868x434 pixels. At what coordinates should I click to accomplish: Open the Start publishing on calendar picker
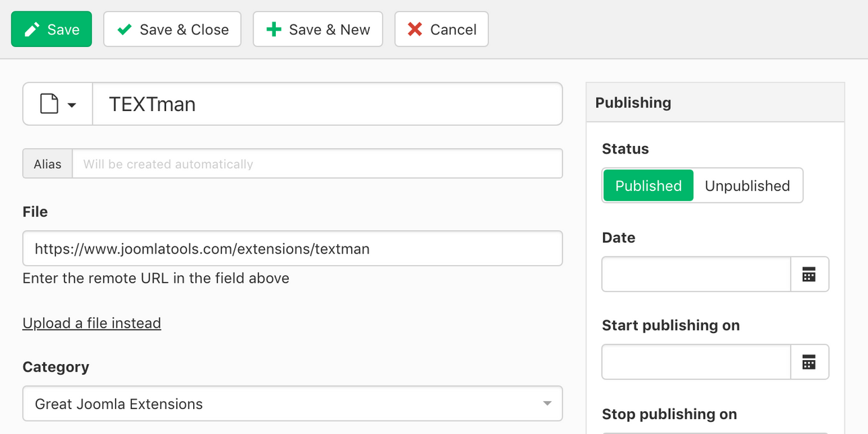pyautogui.click(x=809, y=362)
